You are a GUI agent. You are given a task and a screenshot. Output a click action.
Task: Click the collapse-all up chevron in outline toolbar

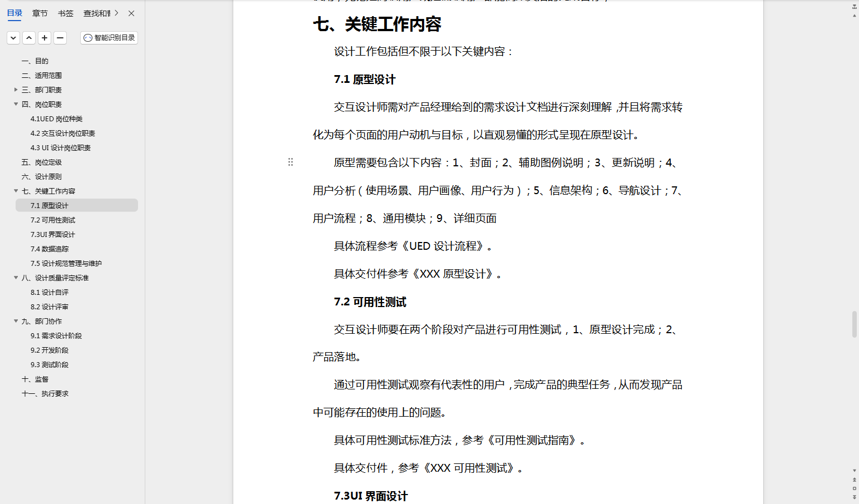(x=29, y=38)
